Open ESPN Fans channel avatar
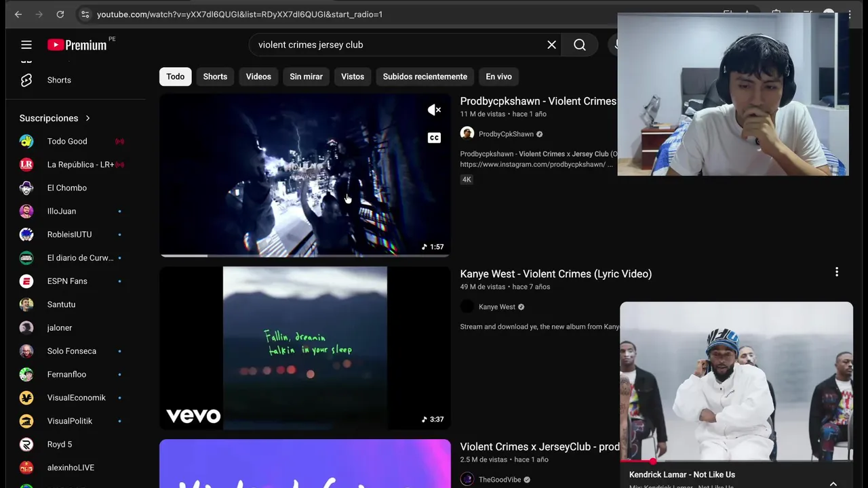Image resolution: width=868 pixels, height=488 pixels. point(26,281)
